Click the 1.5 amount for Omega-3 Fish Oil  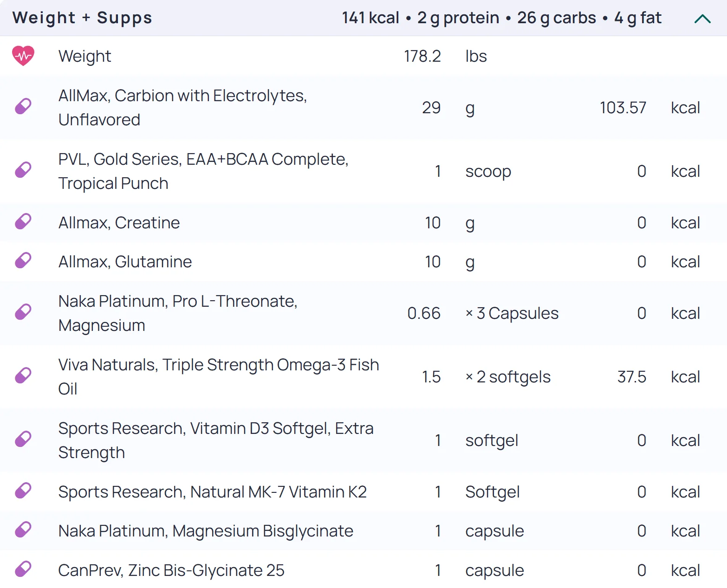coord(431,377)
